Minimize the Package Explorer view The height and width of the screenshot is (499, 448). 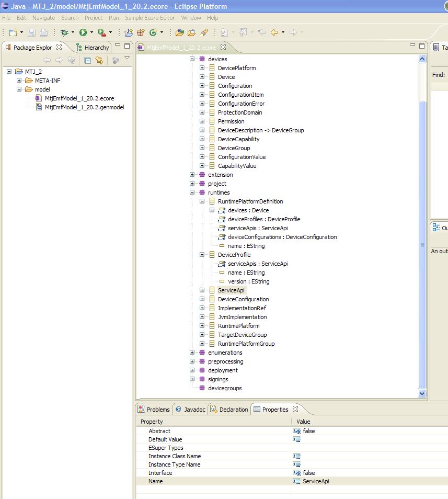(x=117, y=45)
